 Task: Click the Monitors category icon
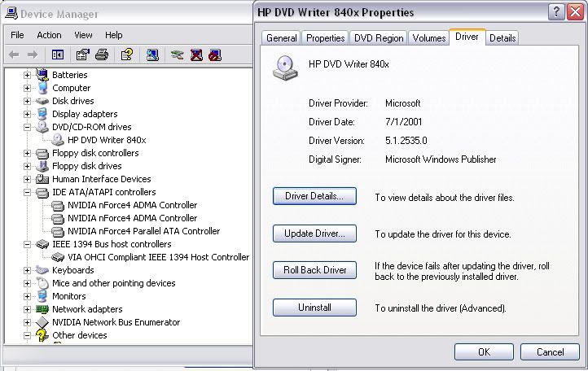42,296
